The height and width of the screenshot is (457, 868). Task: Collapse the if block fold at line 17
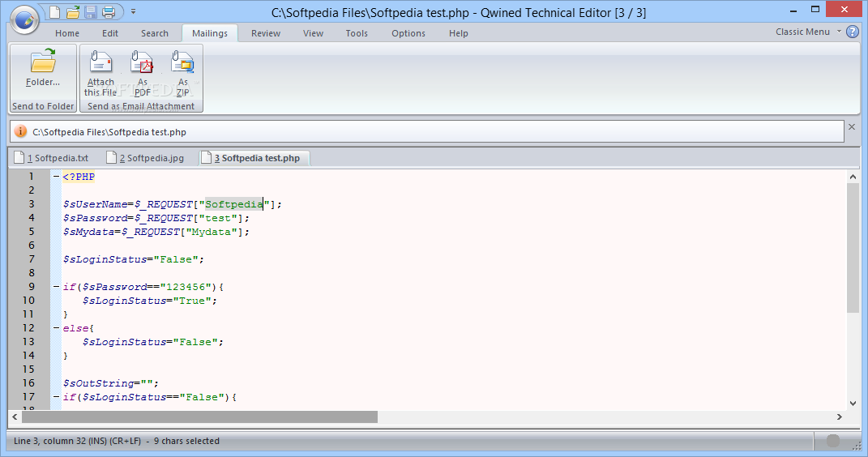[x=56, y=397]
